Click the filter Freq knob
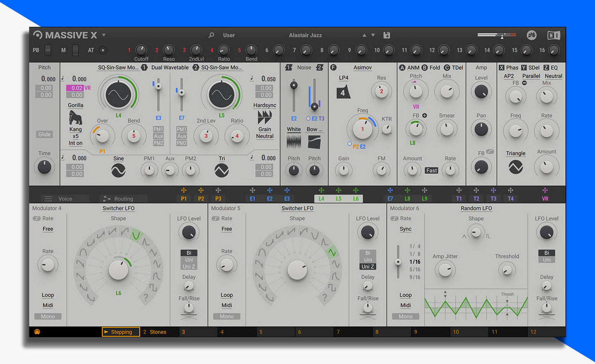 pos(362,129)
